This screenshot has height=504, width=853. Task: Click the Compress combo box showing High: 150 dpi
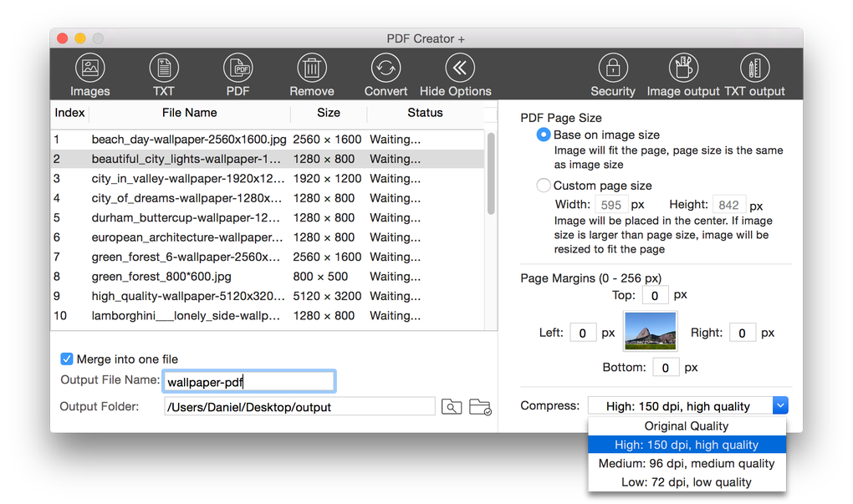tap(687, 405)
